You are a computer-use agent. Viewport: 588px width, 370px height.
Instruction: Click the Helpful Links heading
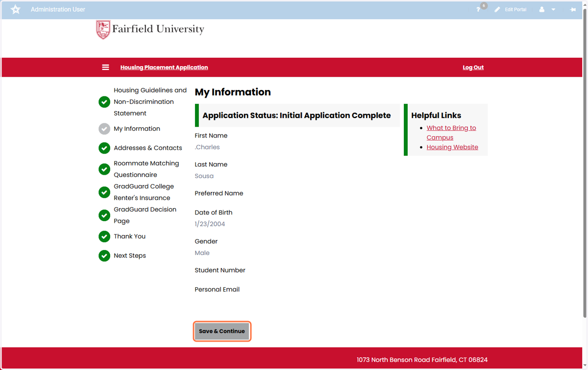436,116
